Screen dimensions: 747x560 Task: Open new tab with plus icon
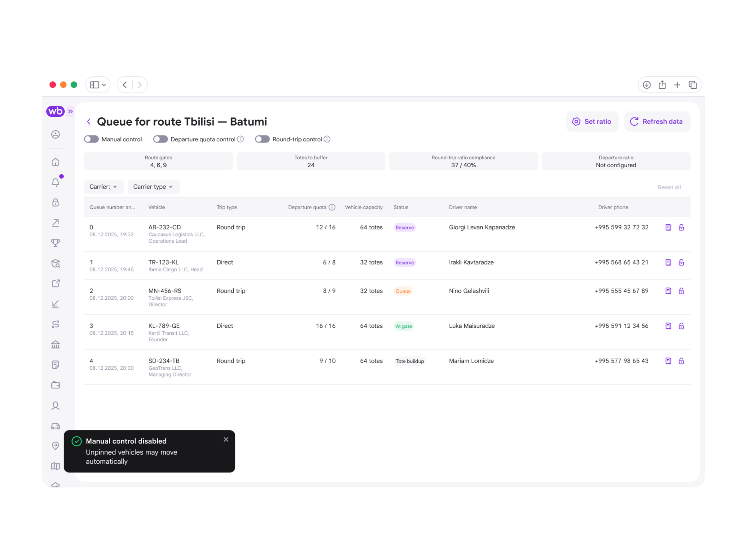pyautogui.click(x=677, y=85)
